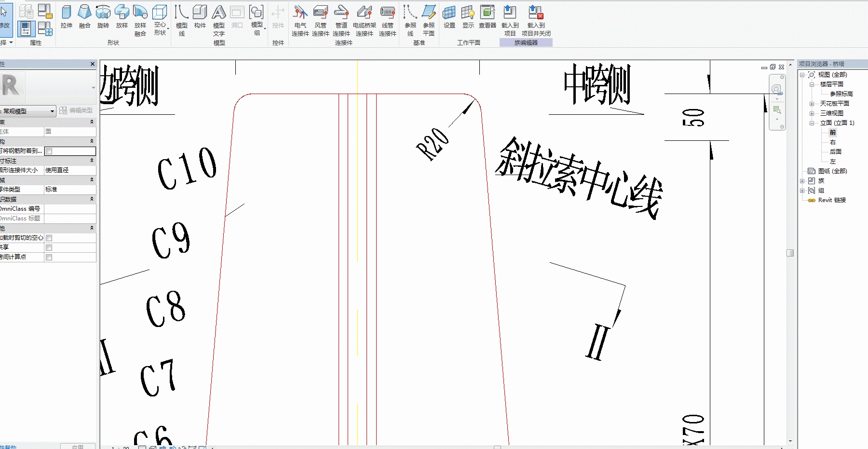
Task: Select the 参照线 reference line tool
Action: pos(410,20)
